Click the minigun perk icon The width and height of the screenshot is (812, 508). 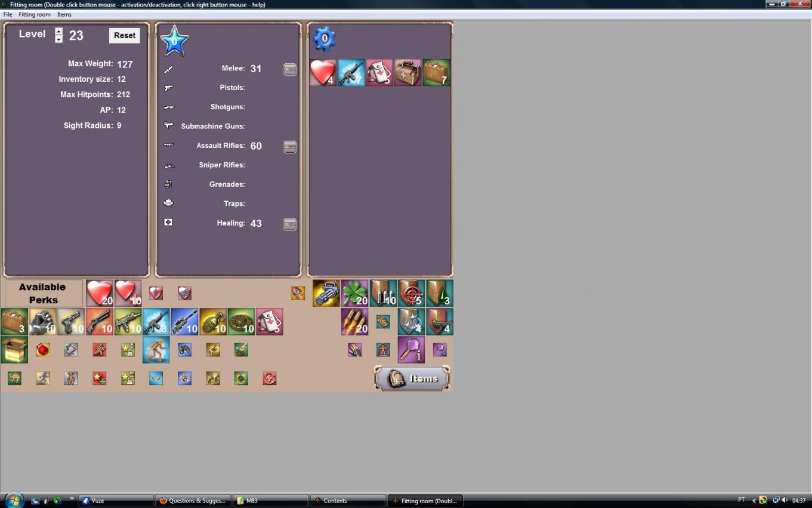tap(326, 293)
